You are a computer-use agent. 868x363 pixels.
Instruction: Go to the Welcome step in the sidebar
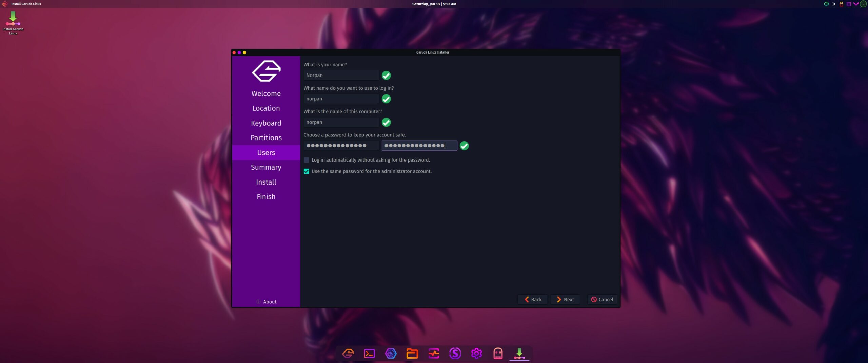pos(266,93)
